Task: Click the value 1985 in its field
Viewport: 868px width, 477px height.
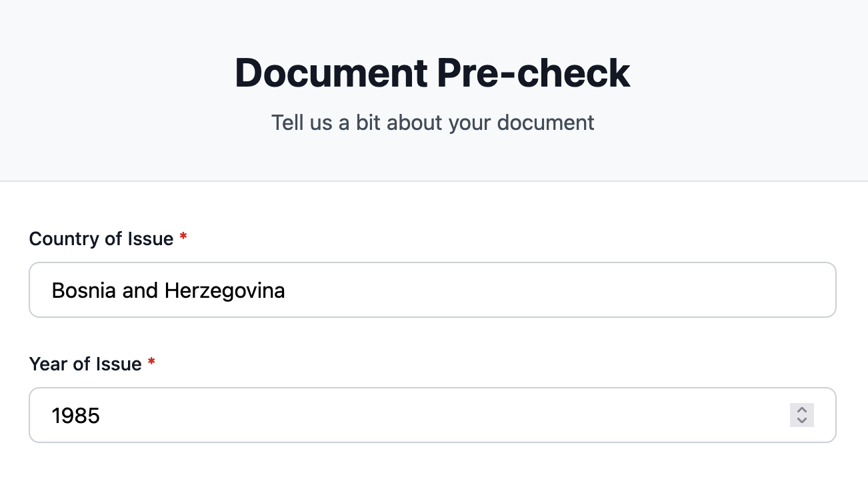Action: (x=76, y=415)
